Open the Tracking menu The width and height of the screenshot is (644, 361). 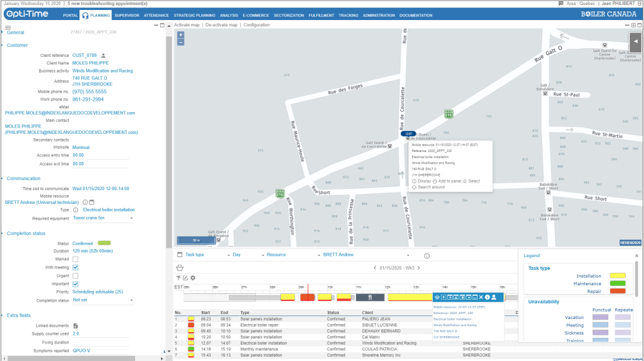[x=348, y=16]
